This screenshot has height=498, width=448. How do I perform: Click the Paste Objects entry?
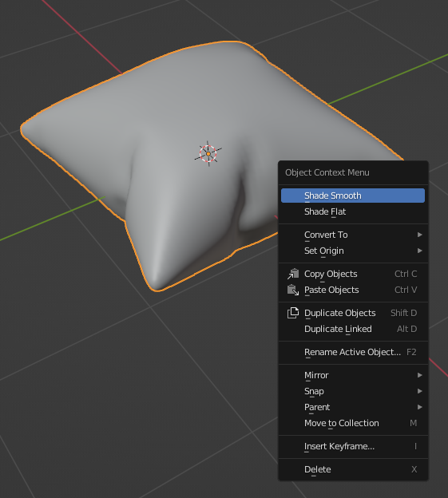353,290
